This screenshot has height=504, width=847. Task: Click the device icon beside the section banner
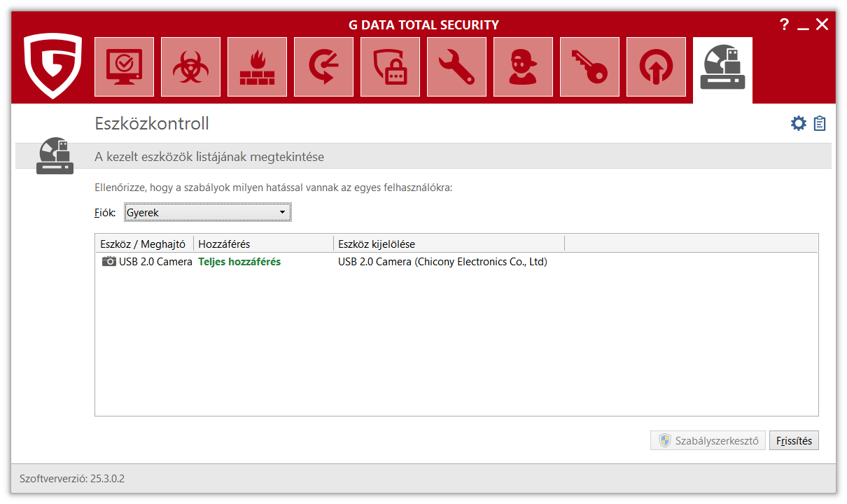pyautogui.click(x=55, y=156)
